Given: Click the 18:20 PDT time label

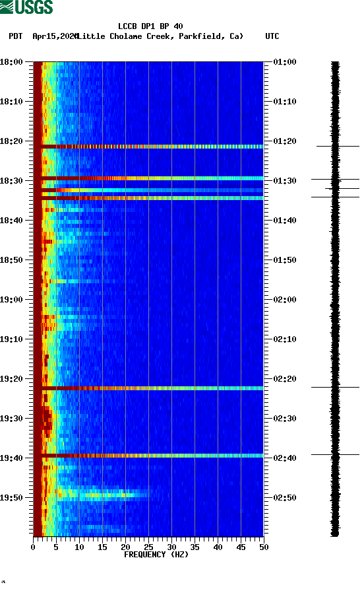Looking at the screenshot, I should tap(11, 141).
